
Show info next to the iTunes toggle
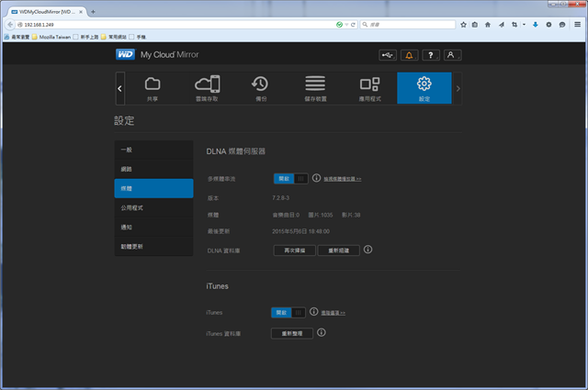point(314,311)
